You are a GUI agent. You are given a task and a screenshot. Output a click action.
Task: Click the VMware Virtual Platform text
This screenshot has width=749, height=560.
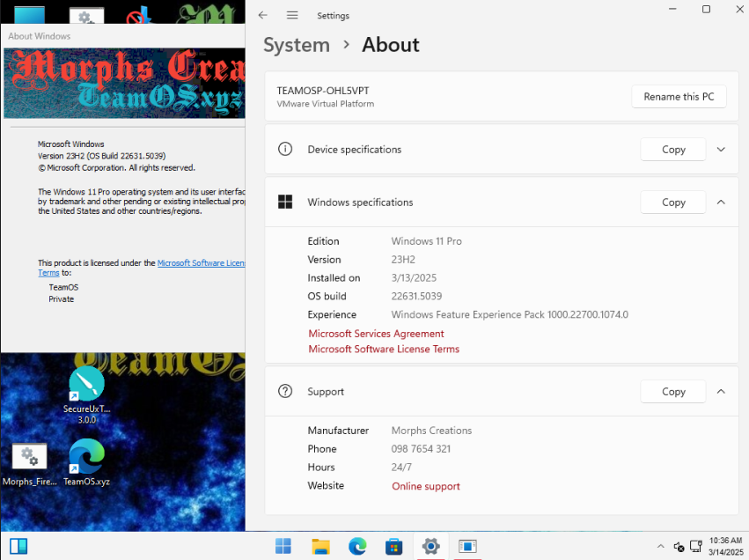[x=326, y=104]
